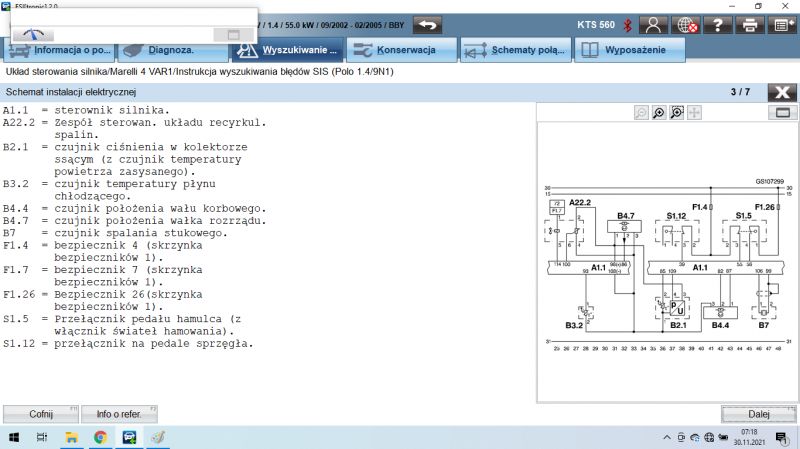800x449 pixels.
Task: Click the line 'A1.1 = sterownik silnika.'
Action: point(86,110)
